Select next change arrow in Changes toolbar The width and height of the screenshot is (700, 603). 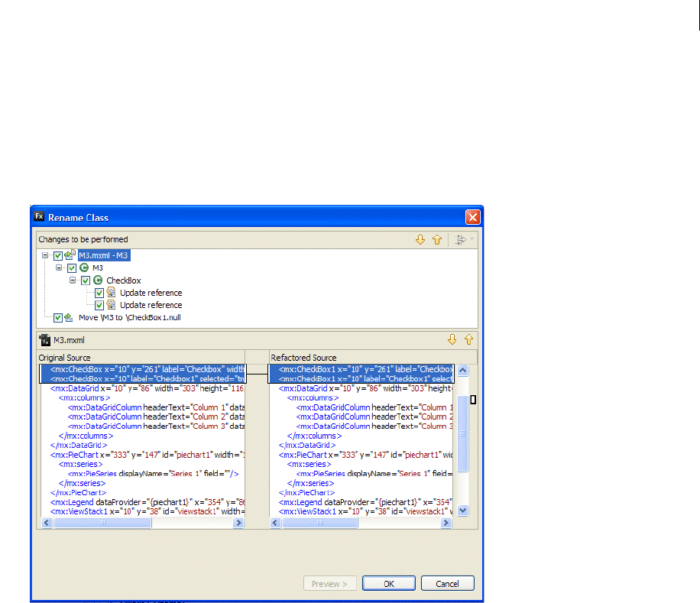(420, 240)
